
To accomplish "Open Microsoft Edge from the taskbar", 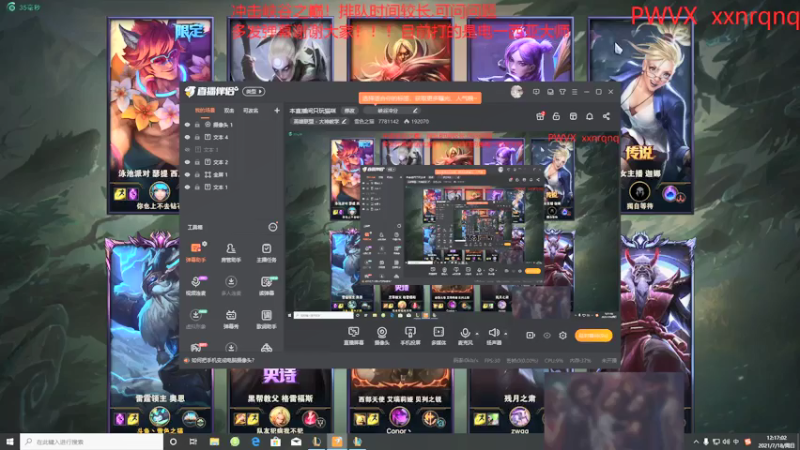I will coord(255,441).
